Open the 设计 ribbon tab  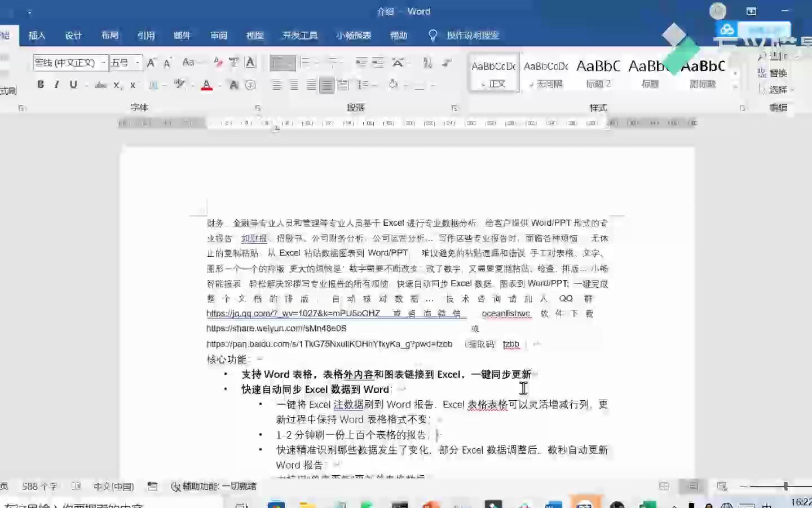click(73, 36)
